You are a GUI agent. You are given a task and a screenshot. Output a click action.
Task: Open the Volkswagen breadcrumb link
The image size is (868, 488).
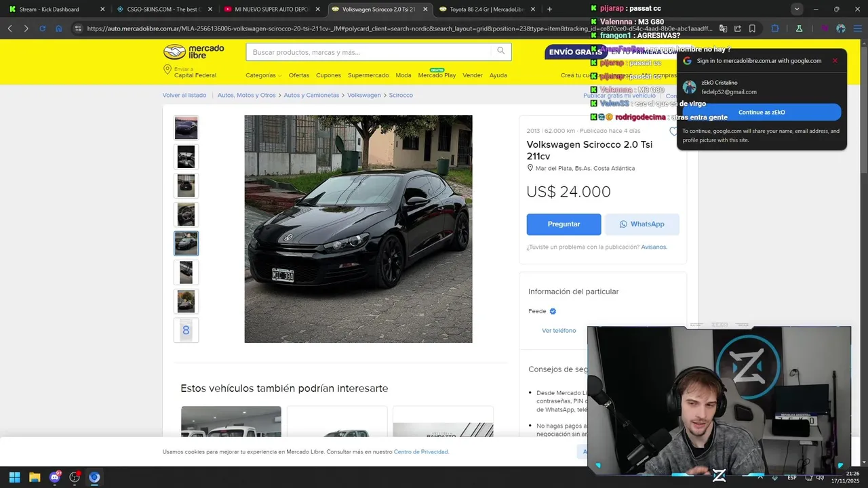click(364, 96)
